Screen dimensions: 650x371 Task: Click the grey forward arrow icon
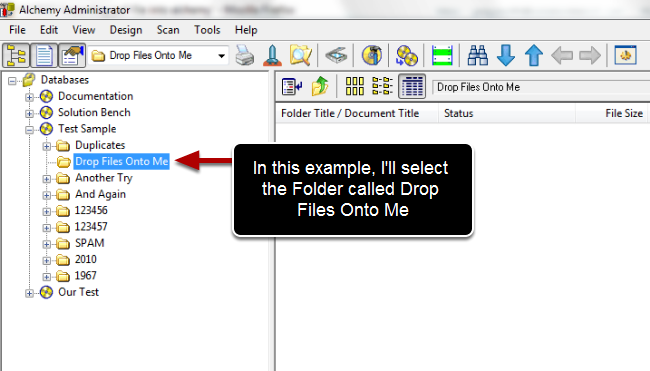click(x=590, y=56)
